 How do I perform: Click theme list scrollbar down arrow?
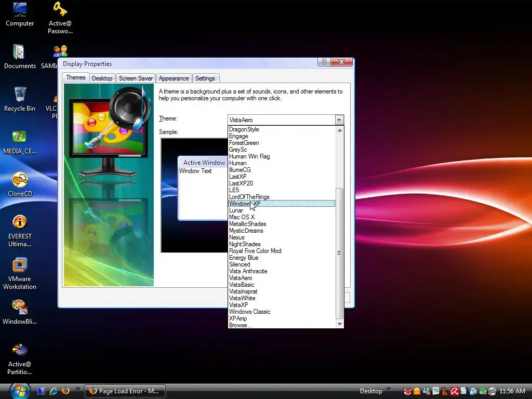click(340, 324)
